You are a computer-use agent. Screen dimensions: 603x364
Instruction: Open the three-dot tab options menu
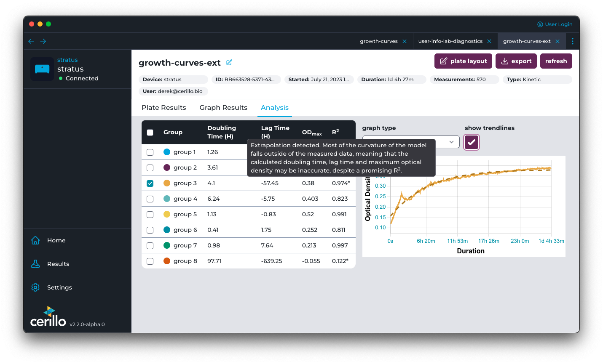click(x=572, y=41)
